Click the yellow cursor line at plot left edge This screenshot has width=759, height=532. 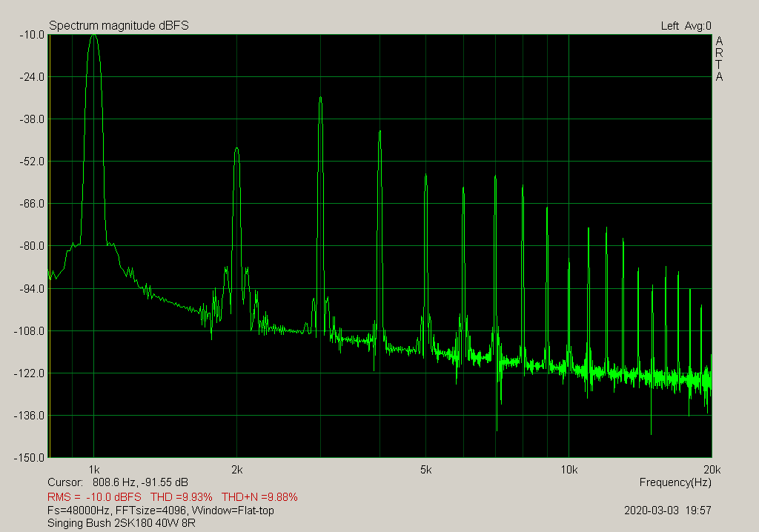pyautogui.click(x=50, y=246)
